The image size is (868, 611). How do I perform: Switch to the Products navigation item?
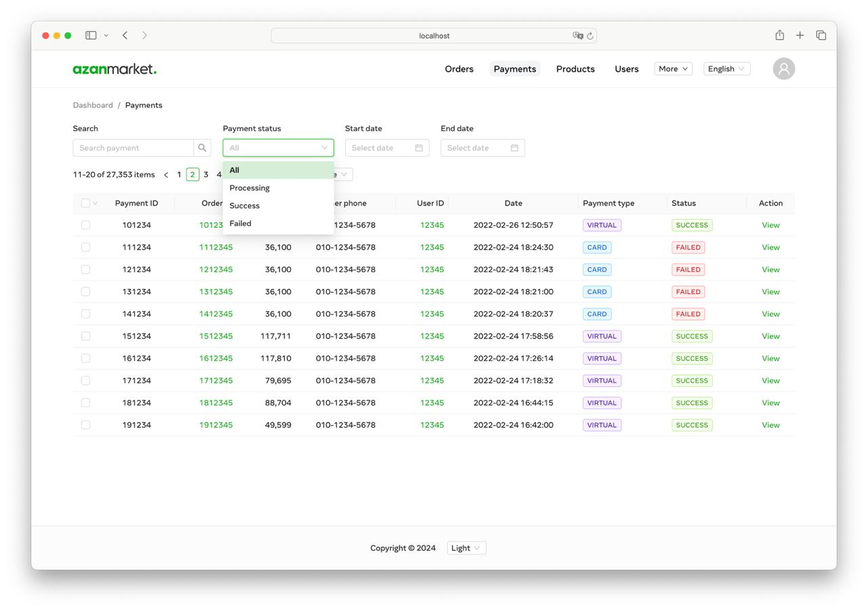(575, 68)
